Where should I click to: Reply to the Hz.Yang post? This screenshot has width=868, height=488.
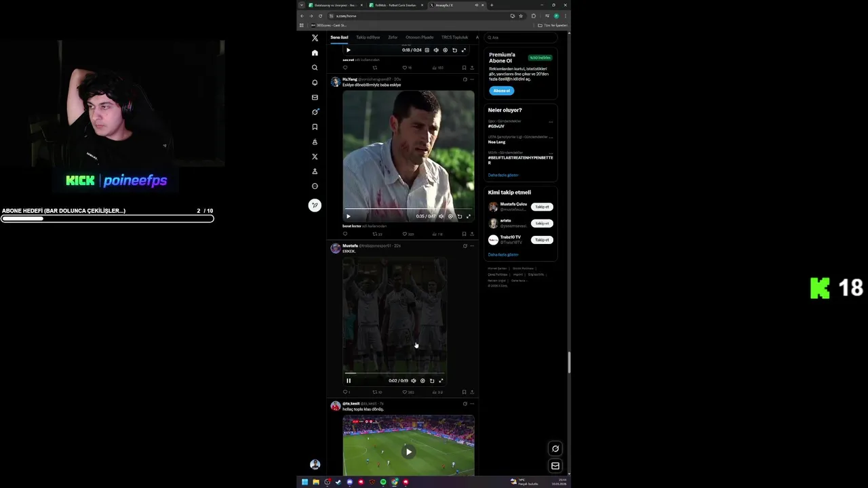click(x=345, y=234)
